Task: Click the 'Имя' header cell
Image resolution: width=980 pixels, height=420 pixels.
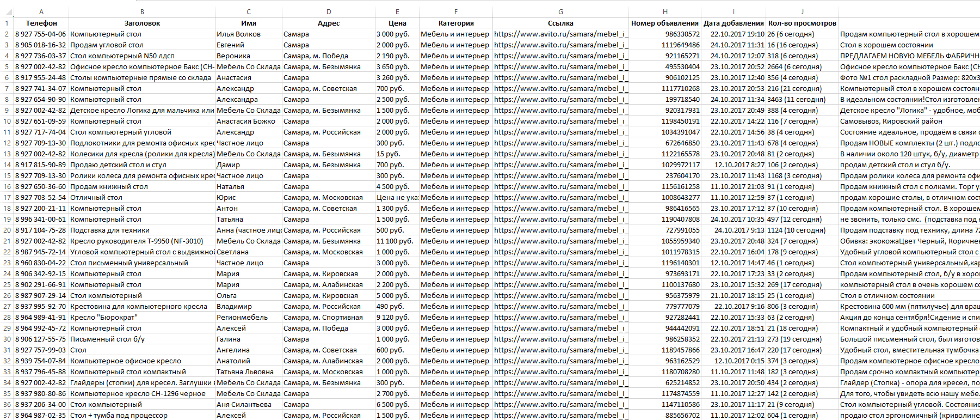Action: click(249, 23)
